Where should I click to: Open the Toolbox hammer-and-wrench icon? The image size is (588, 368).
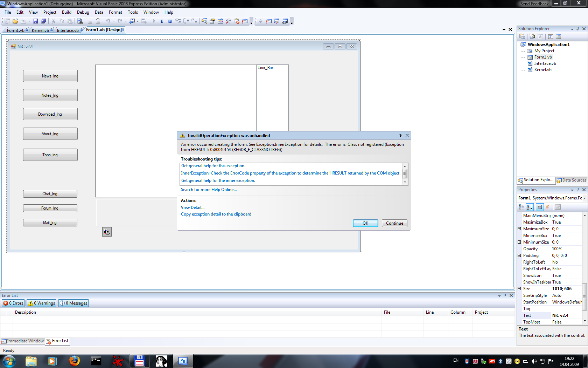tap(229, 21)
